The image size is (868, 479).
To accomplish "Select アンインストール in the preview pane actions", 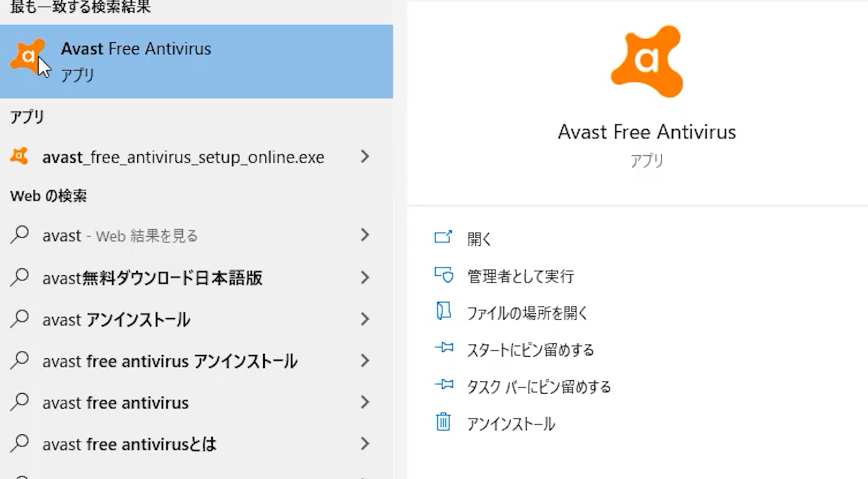I will (511, 424).
